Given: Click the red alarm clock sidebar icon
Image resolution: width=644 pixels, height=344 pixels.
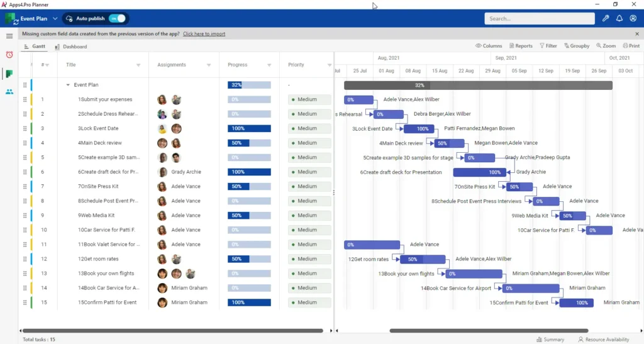Looking at the screenshot, I should (9, 55).
